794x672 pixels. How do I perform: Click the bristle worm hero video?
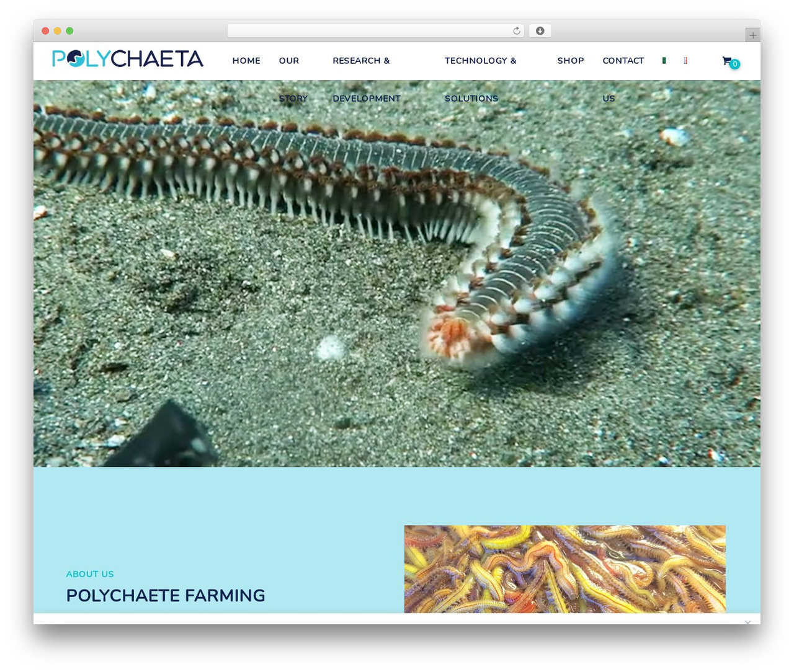(397, 273)
